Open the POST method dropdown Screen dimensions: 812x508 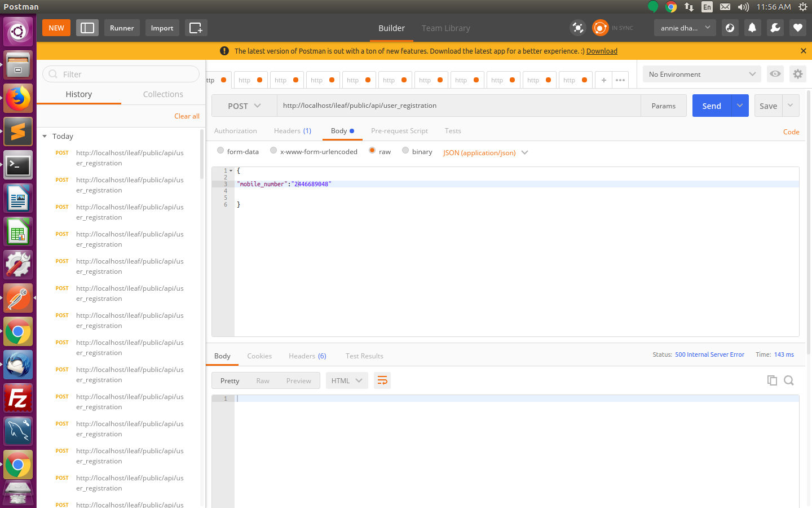click(x=244, y=106)
